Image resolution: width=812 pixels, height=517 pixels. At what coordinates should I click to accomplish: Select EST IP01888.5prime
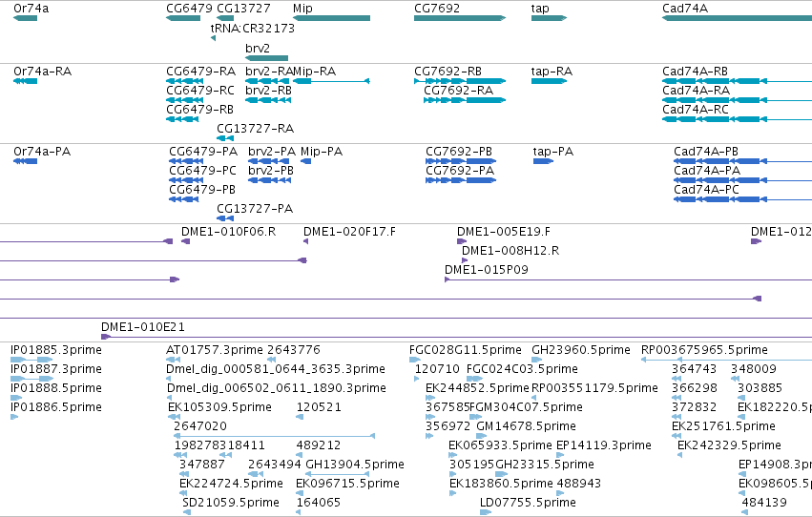coord(16,398)
